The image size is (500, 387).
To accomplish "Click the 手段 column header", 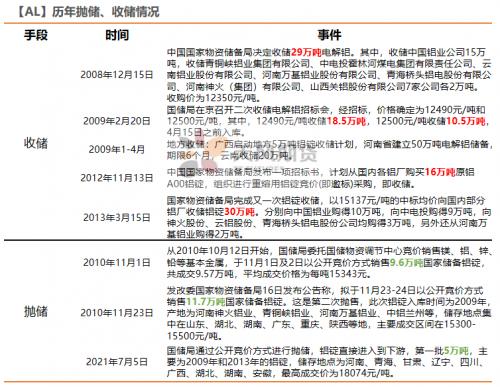I will tap(36, 35).
